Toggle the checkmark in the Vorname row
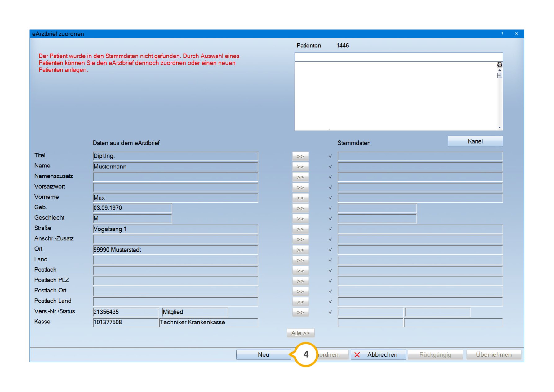Viewport: 554px width, 392px height. point(330,198)
